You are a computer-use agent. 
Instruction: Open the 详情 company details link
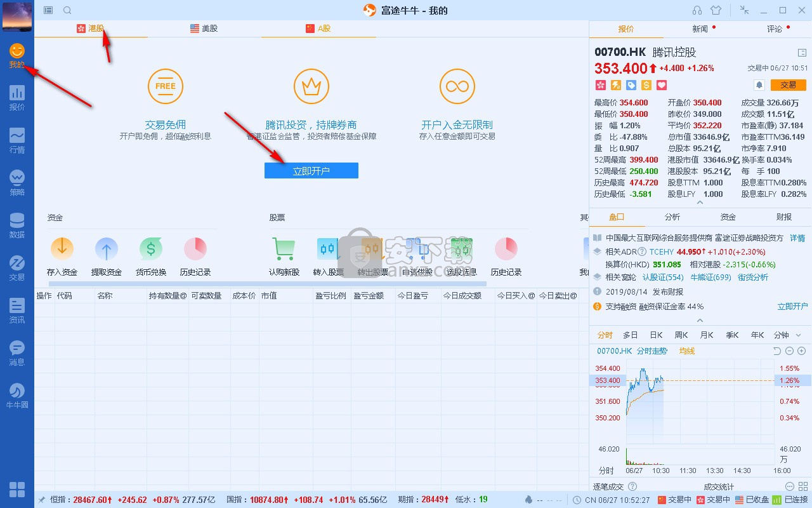click(x=797, y=238)
